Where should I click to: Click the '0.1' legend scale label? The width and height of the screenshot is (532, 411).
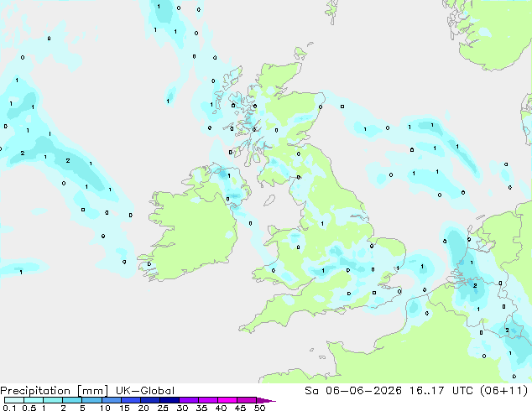(9, 408)
